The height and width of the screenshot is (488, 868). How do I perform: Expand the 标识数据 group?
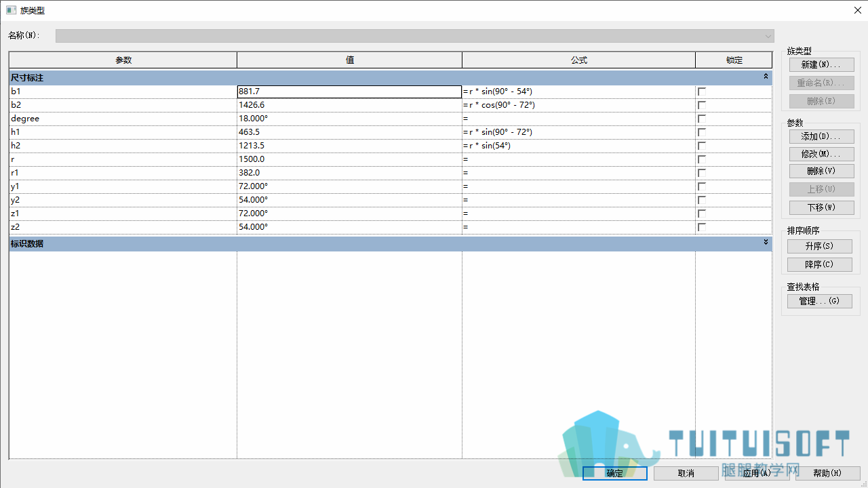click(766, 243)
